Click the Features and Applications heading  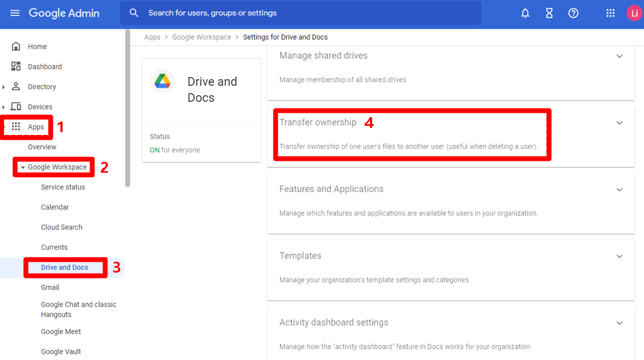click(x=332, y=189)
